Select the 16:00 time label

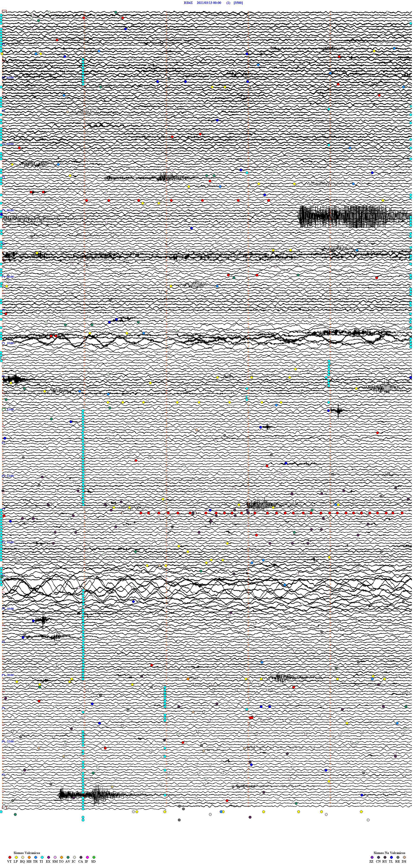click(x=10, y=542)
